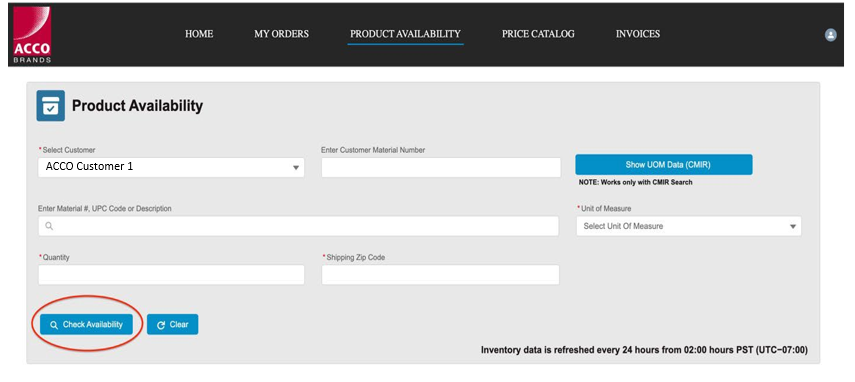Screen dimensions: 855x382
Task: Open the INVOICES tab
Action: (x=638, y=34)
